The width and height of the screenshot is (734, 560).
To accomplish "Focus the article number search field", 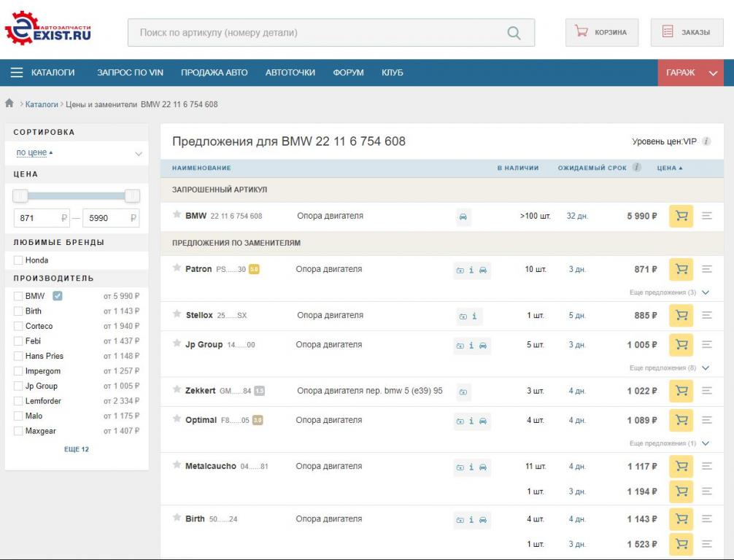I will click(331, 33).
